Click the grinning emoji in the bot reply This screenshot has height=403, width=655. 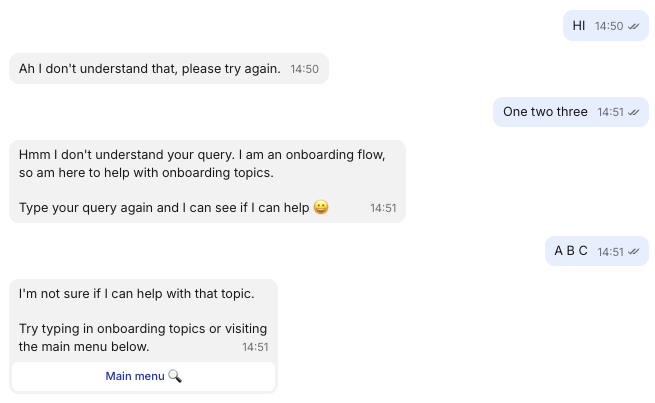point(321,208)
